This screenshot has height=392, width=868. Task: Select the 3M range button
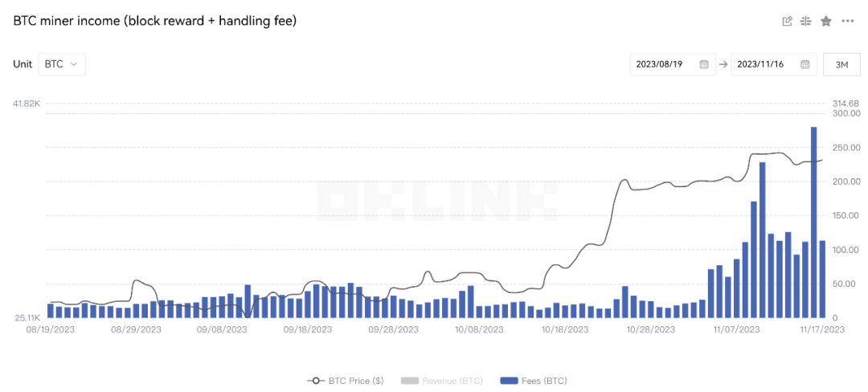842,64
